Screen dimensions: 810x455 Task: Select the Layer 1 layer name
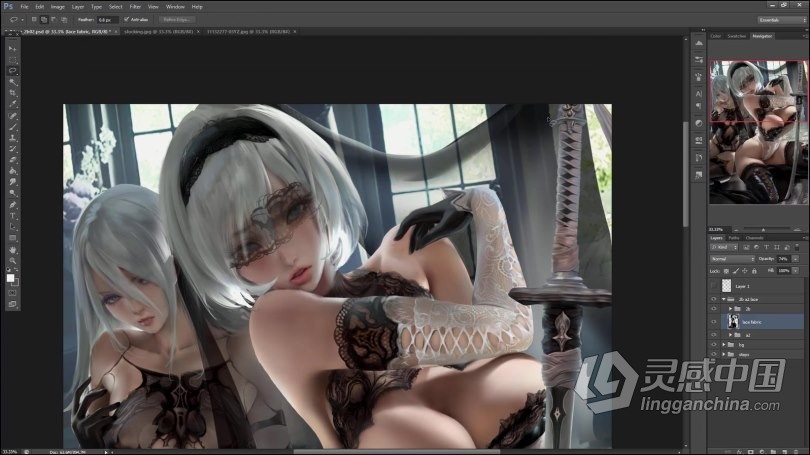pos(742,286)
